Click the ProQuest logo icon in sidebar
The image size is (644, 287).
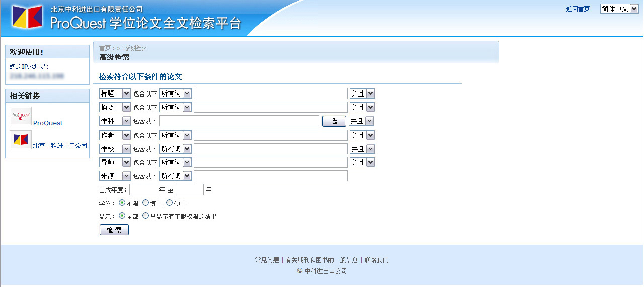point(21,116)
